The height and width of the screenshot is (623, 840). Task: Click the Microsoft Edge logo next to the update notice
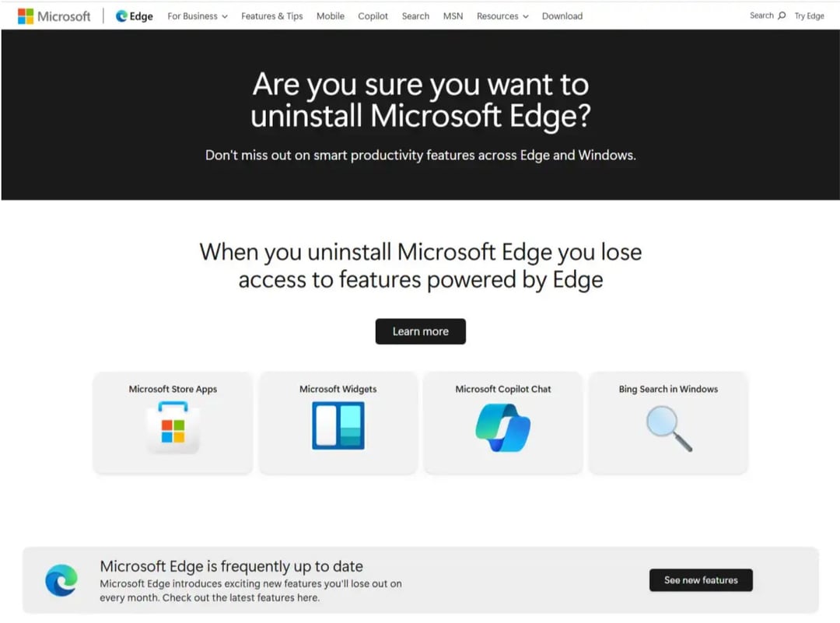coord(61,579)
